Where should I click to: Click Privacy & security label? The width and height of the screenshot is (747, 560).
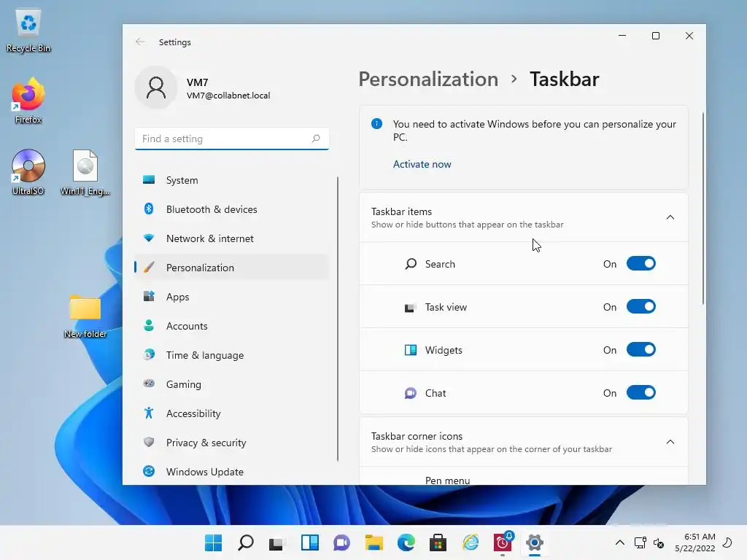pyautogui.click(x=206, y=443)
